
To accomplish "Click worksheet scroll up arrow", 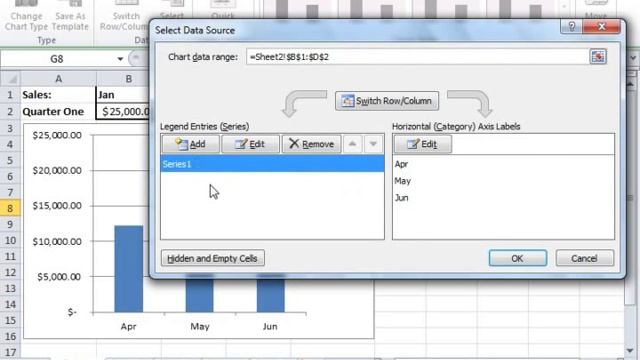I will [631, 85].
